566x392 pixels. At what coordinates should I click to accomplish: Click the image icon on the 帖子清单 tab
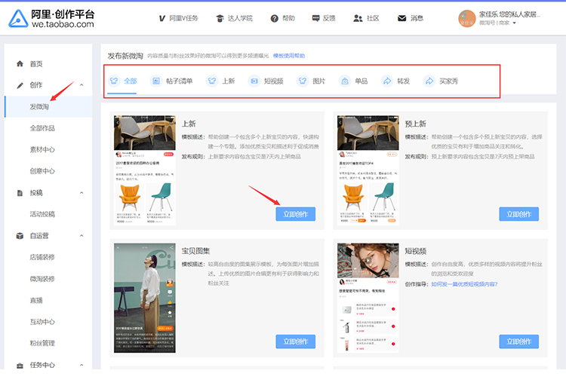[156, 81]
